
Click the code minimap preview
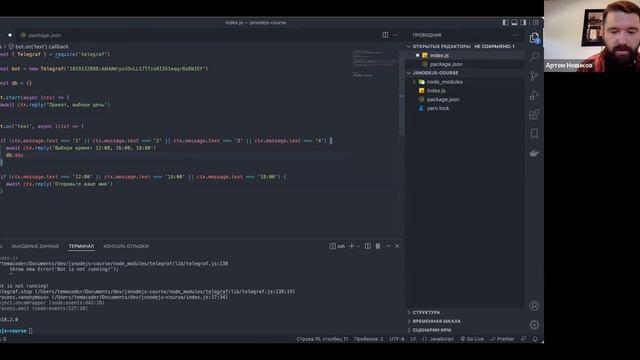pos(374,64)
